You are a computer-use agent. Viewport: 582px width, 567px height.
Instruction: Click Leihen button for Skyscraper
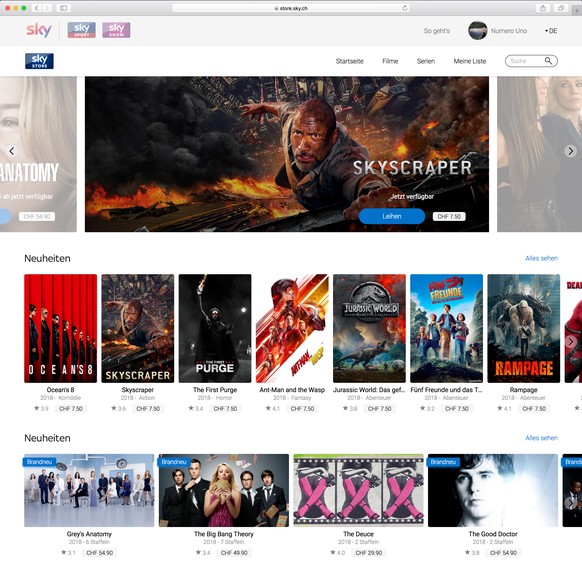[x=392, y=216]
